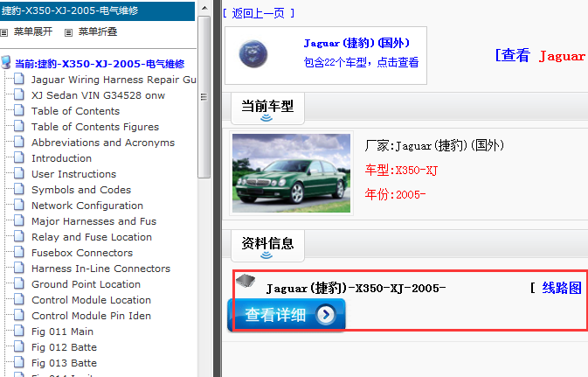Click page icon for Network Configuration

coord(19,206)
